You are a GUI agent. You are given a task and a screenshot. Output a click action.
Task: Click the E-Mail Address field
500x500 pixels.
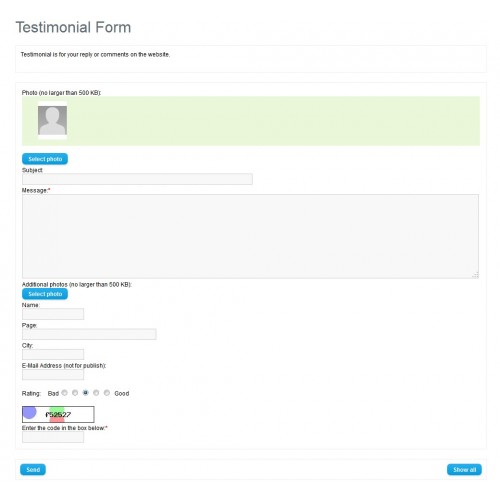click(x=53, y=375)
